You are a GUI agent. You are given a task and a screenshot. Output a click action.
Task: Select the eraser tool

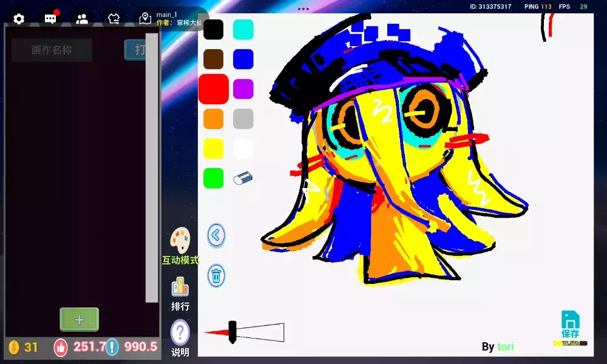click(x=243, y=178)
